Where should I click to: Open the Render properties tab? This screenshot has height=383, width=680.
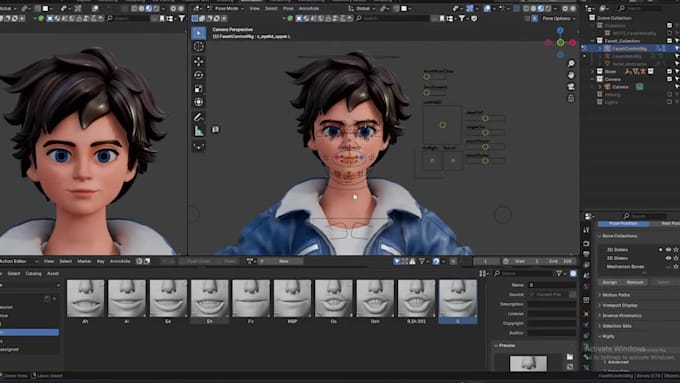point(586,243)
